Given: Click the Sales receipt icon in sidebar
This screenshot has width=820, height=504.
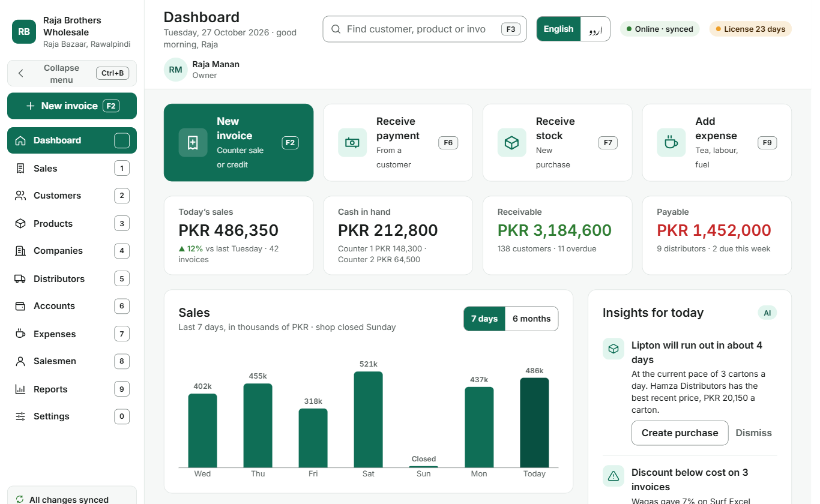Looking at the screenshot, I should [20, 169].
